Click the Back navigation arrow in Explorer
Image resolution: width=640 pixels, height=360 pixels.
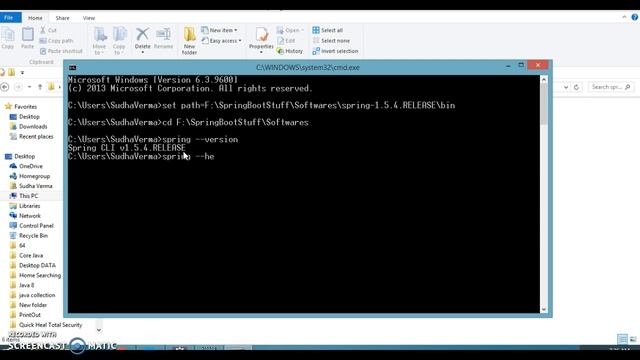click(5, 87)
